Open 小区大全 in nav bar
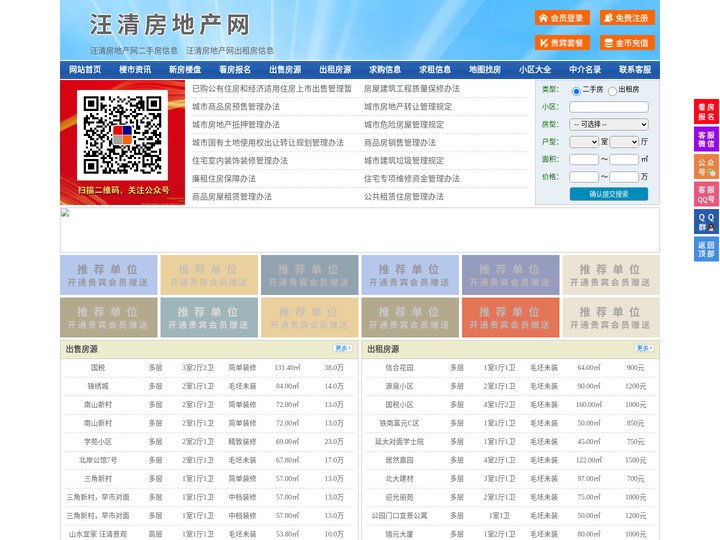Viewport: 720px width, 540px height. [535, 70]
